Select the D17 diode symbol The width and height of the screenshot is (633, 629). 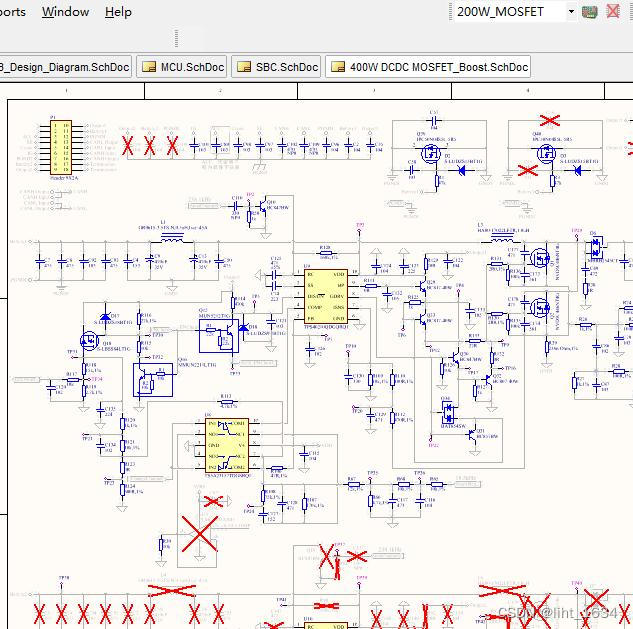(105, 316)
